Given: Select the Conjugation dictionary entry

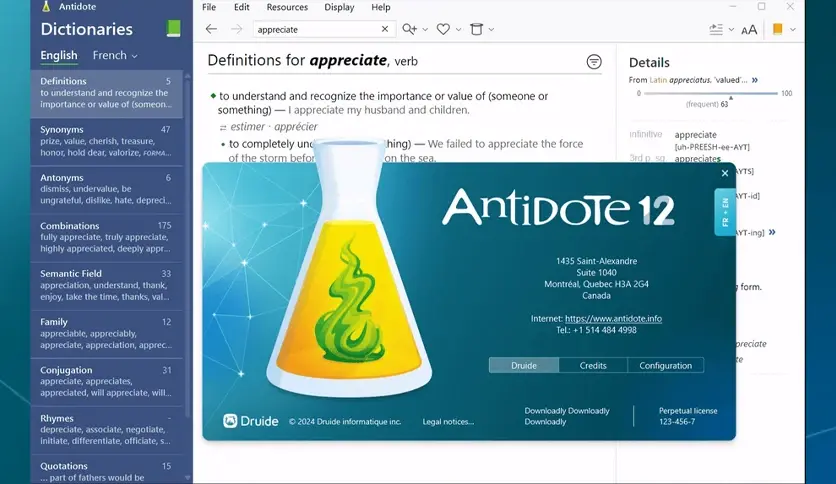Looking at the screenshot, I should coord(106,382).
